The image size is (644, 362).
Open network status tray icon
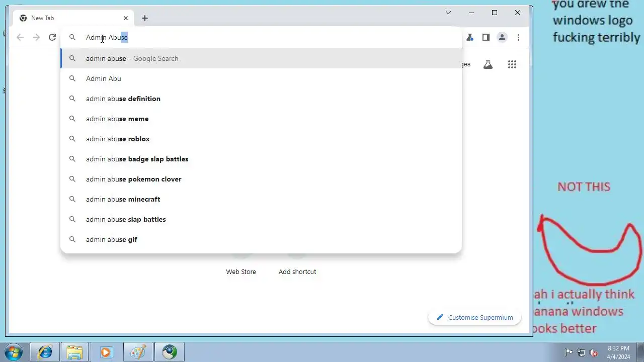581,352
